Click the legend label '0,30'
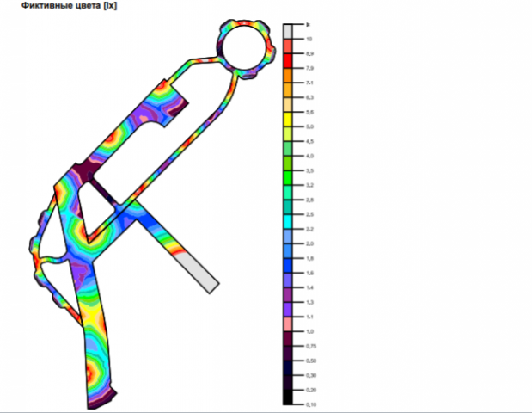This screenshot has width=532, height=413. coord(311,375)
